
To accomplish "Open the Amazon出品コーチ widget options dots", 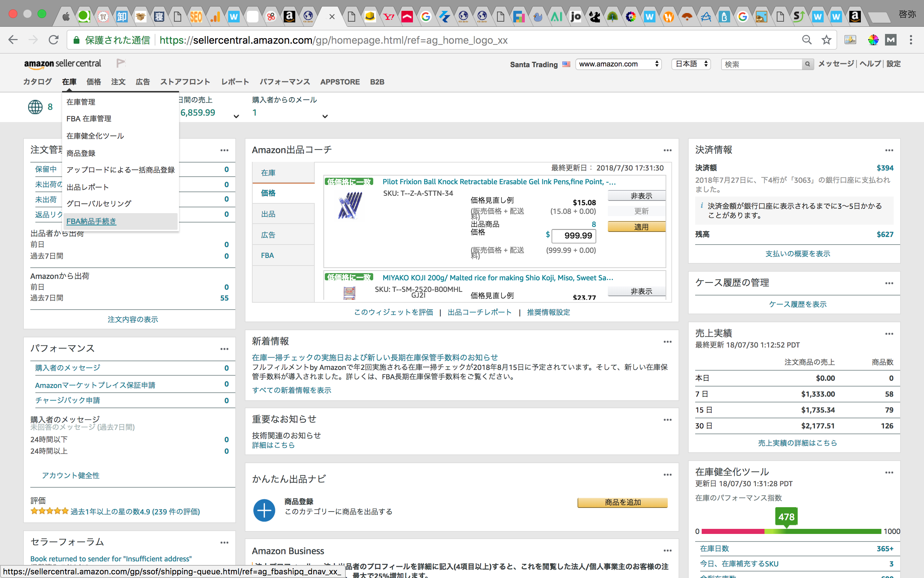I will tap(667, 150).
